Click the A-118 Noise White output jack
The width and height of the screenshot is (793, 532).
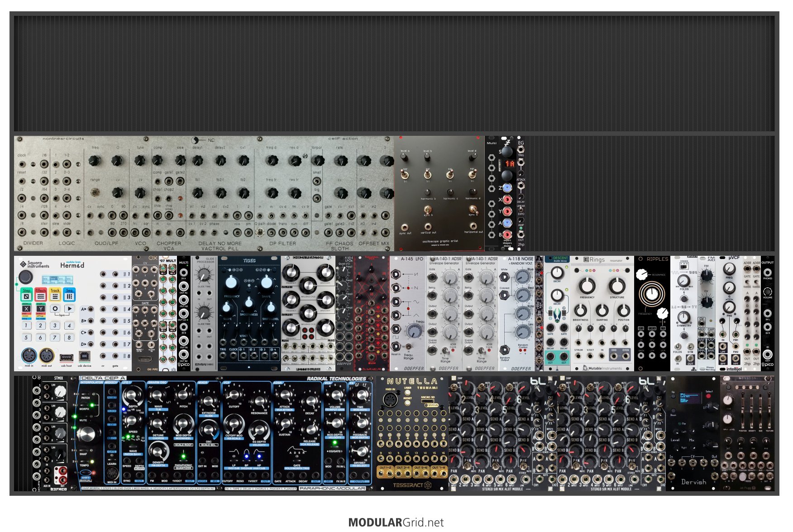(x=505, y=278)
